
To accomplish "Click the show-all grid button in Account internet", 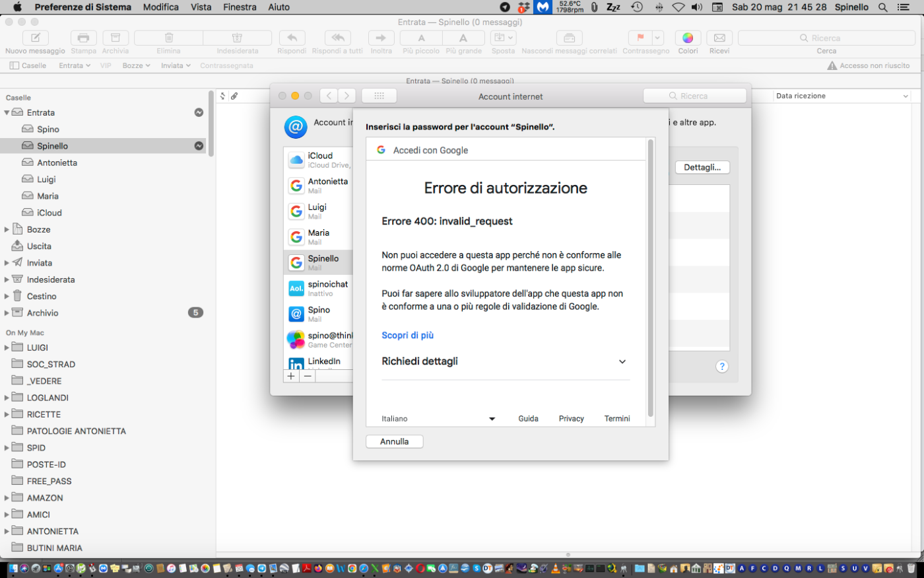I will coord(379,96).
